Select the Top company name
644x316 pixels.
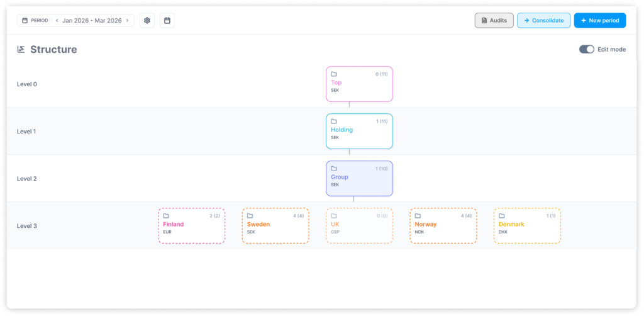coord(336,82)
